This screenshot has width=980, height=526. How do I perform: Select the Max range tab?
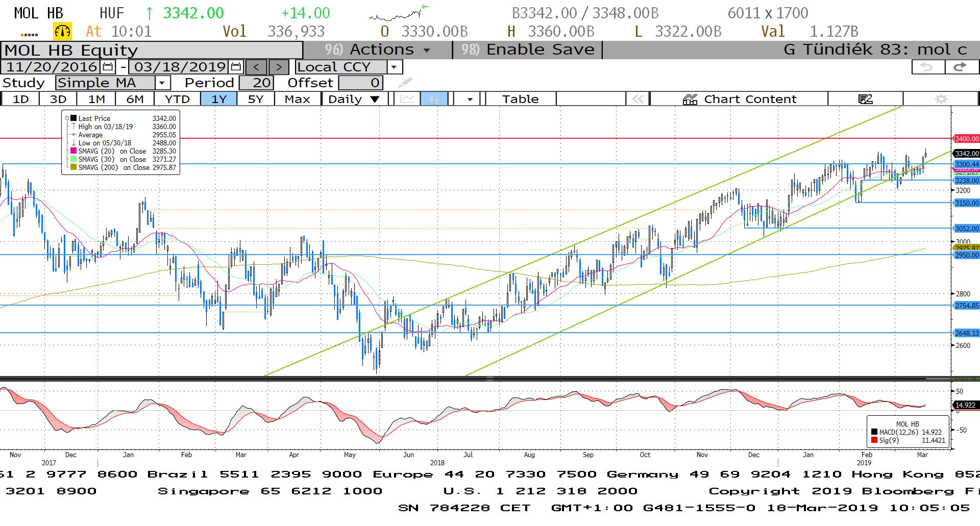[298, 99]
